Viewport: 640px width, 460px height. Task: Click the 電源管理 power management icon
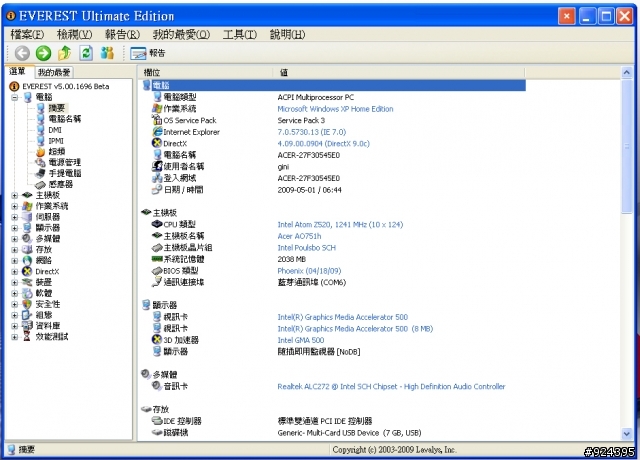pyautogui.click(x=40, y=162)
